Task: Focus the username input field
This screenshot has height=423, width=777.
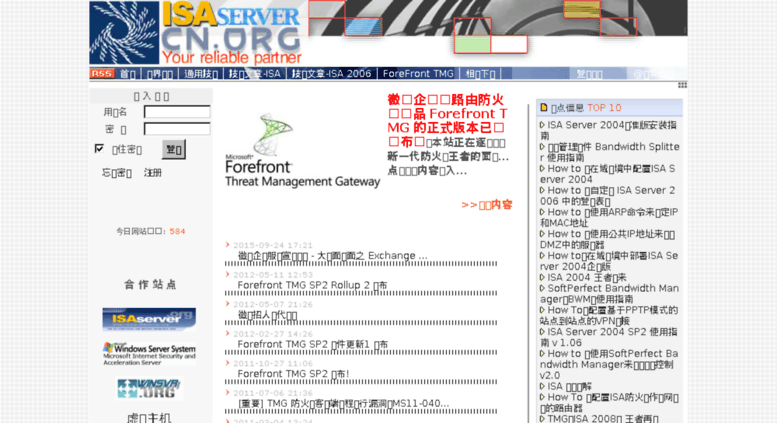Action: tap(177, 112)
